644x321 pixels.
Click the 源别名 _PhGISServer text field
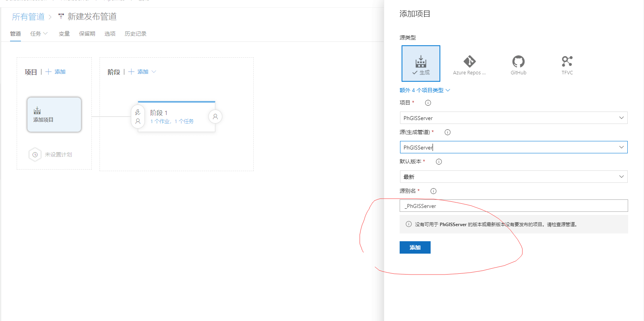(x=513, y=206)
